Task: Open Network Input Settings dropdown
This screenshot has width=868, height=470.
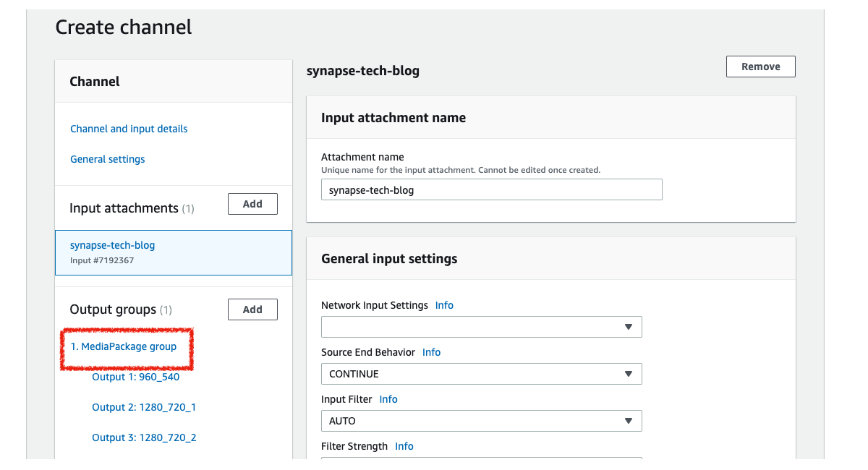Action: (x=481, y=327)
